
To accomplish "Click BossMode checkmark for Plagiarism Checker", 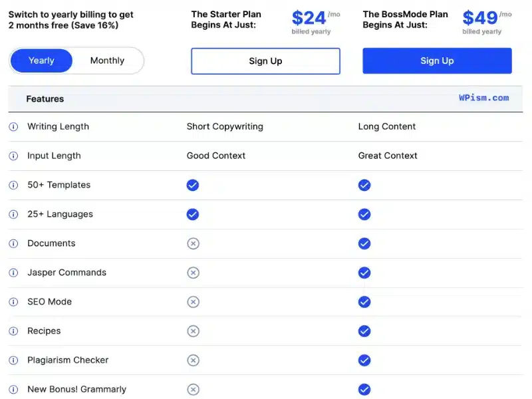I will point(364,360).
